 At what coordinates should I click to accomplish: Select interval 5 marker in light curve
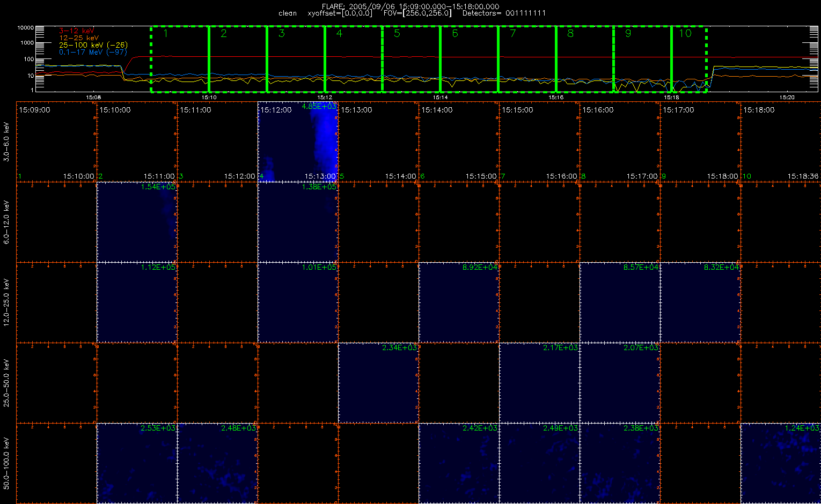(397, 33)
